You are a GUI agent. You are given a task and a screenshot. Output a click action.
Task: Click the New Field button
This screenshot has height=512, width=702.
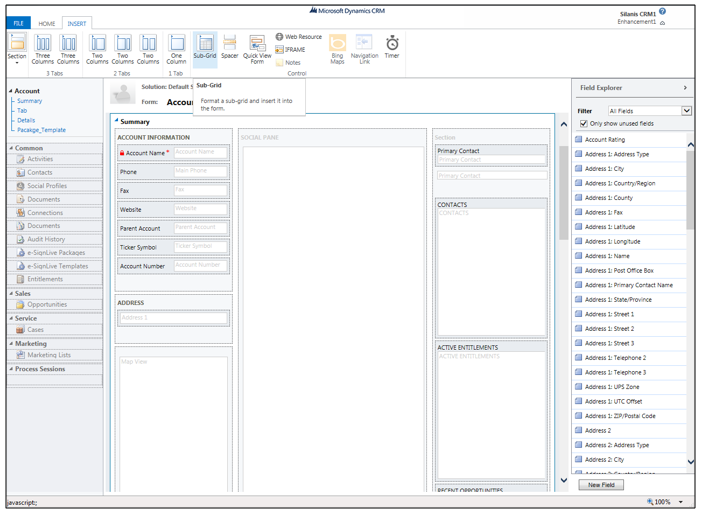click(601, 485)
